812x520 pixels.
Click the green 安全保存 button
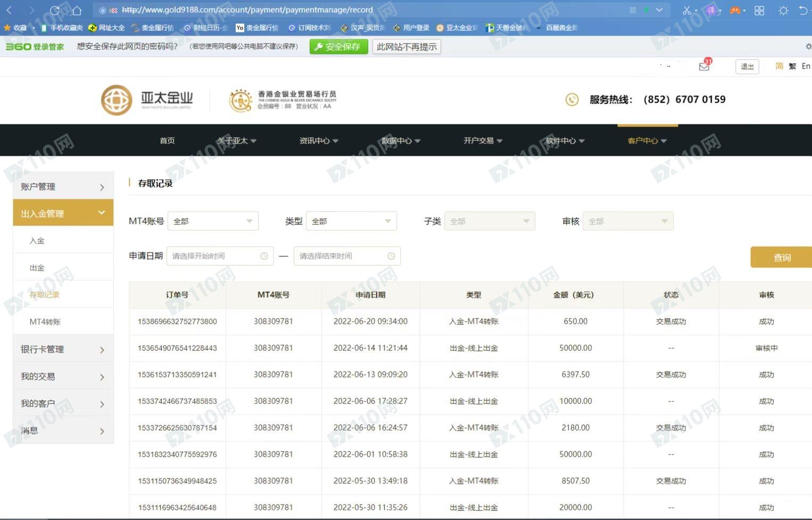pos(338,47)
